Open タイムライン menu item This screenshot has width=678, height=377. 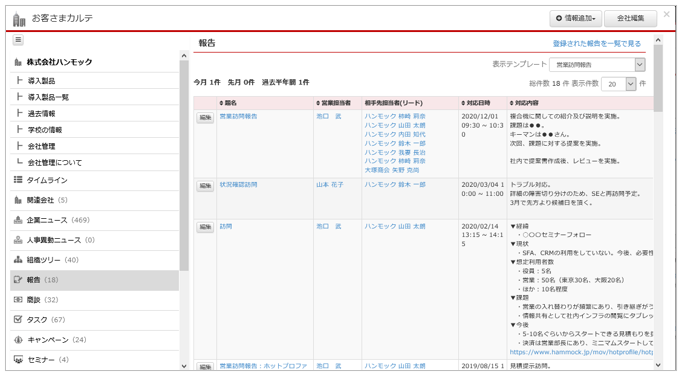click(94, 180)
